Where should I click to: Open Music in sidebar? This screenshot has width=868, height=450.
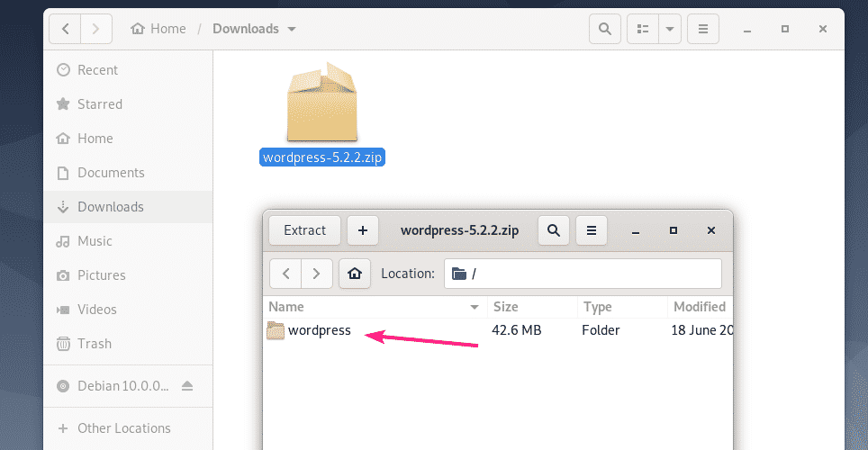128,241
